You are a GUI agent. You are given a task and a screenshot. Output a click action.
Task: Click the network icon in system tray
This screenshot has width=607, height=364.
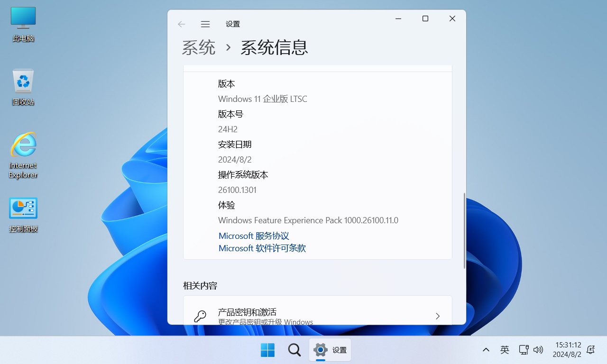524,350
